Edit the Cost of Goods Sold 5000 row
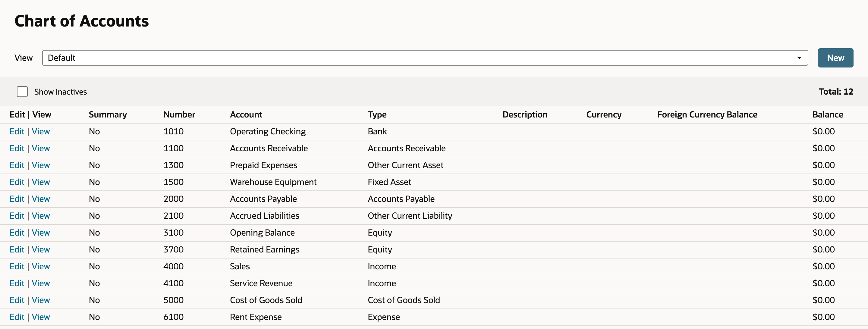Screen dimensions: 868x329 (x=17, y=300)
